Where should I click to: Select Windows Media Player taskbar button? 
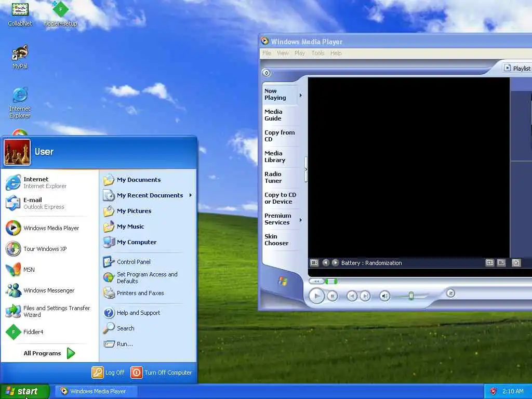(96, 391)
